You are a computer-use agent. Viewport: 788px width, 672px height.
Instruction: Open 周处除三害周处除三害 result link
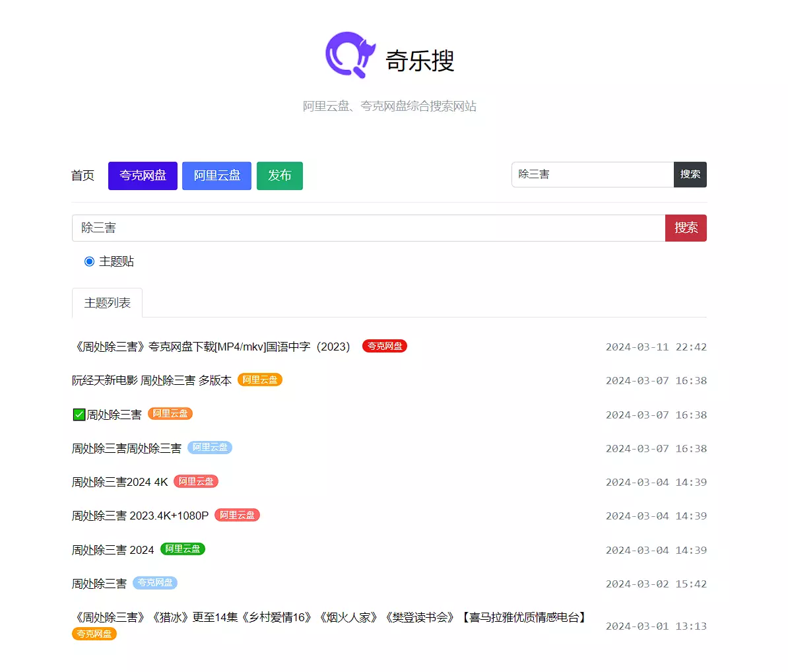126,448
